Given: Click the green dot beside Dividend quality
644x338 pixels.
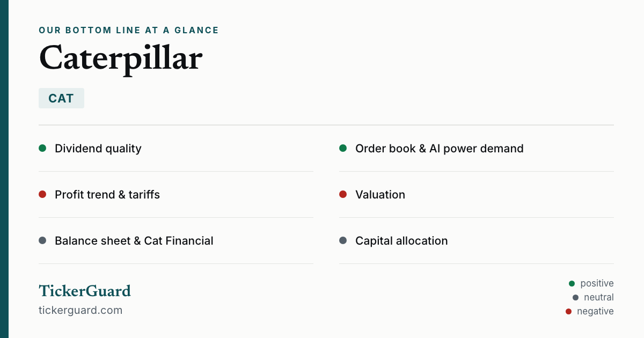Looking at the screenshot, I should point(42,148).
